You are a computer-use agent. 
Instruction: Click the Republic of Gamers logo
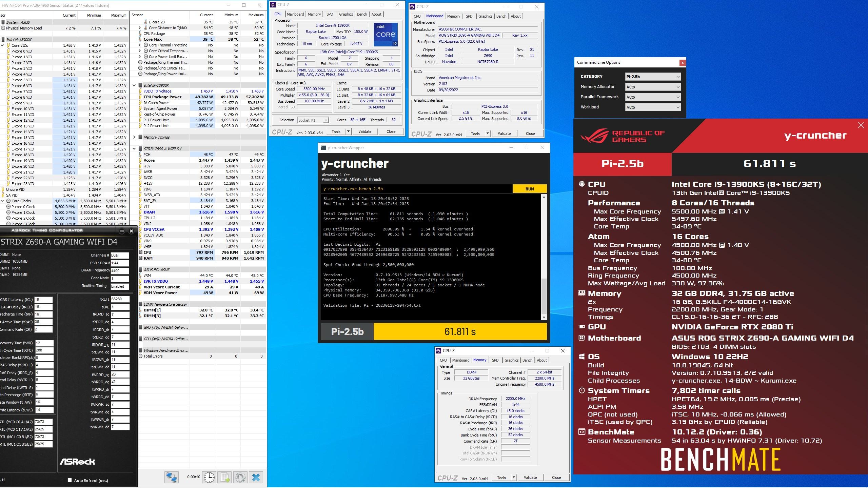pyautogui.click(x=623, y=137)
